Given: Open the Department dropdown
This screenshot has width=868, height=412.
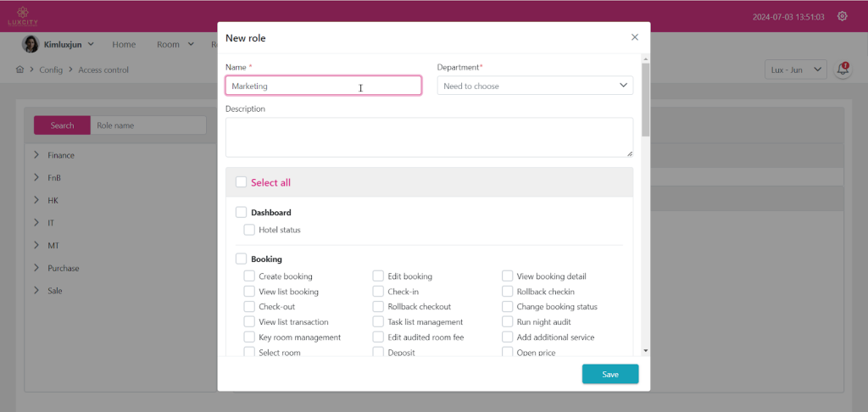Looking at the screenshot, I should click(x=535, y=86).
